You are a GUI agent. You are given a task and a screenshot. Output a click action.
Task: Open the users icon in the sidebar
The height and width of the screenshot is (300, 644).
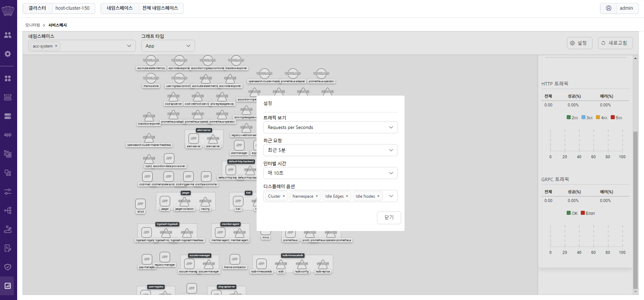point(8,35)
